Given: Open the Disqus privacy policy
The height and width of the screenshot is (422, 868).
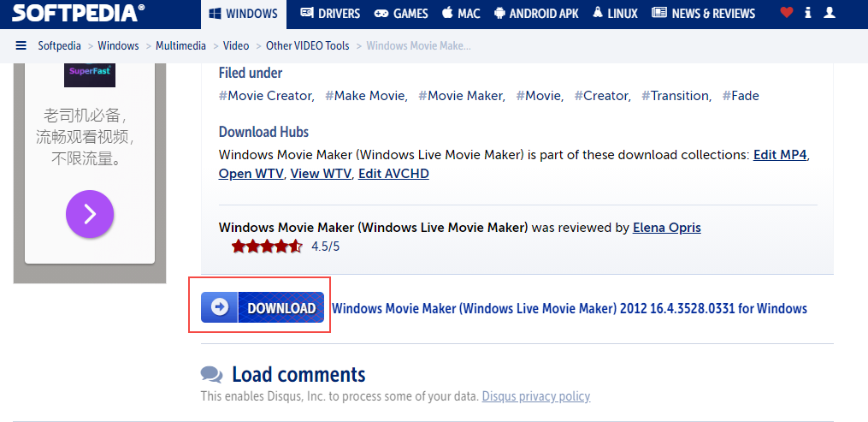Looking at the screenshot, I should pos(536,396).
